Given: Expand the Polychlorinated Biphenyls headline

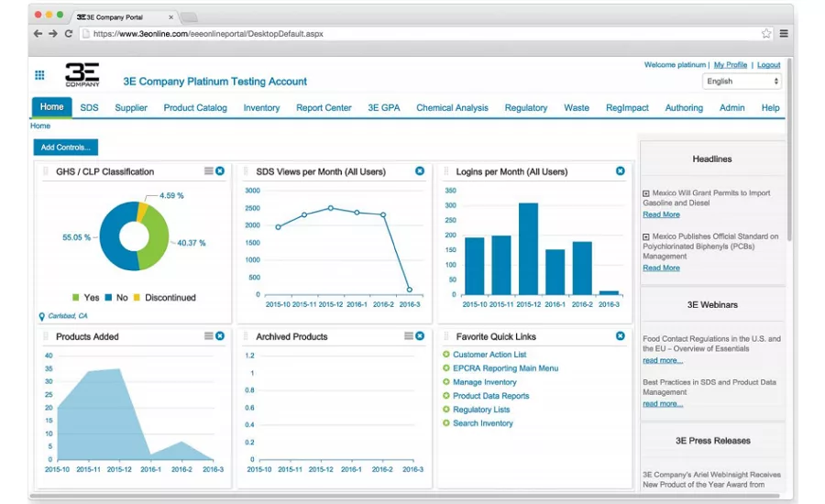Looking at the screenshot, I should 646,237.
